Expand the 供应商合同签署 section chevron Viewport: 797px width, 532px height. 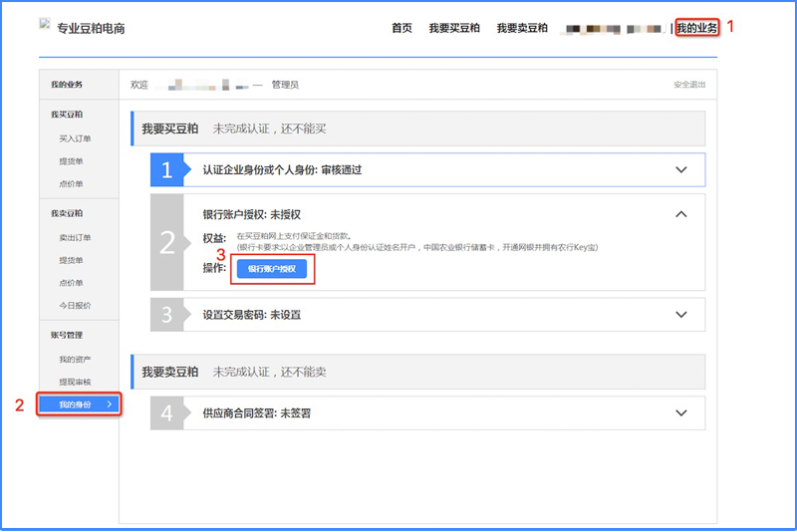(x=681, y=412)
